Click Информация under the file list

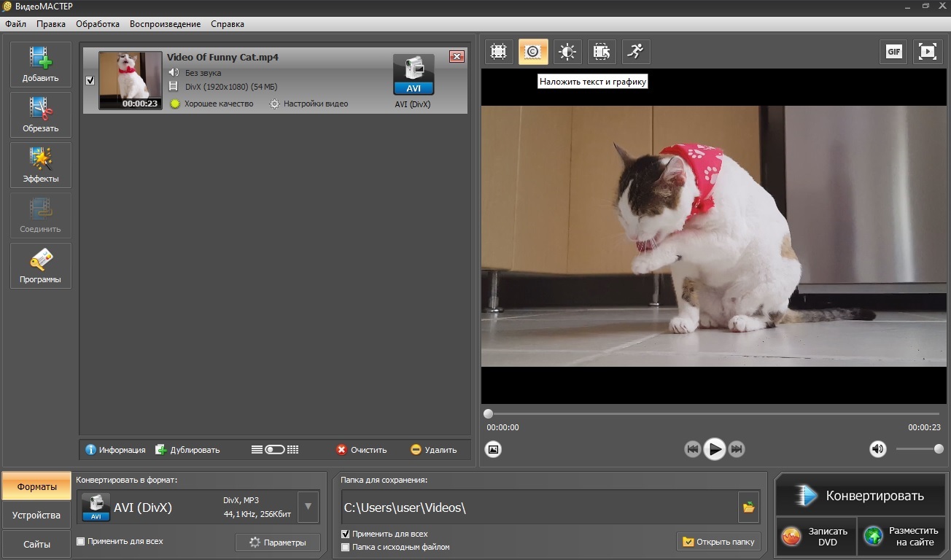pyautogui.click(x=116, y=450)
